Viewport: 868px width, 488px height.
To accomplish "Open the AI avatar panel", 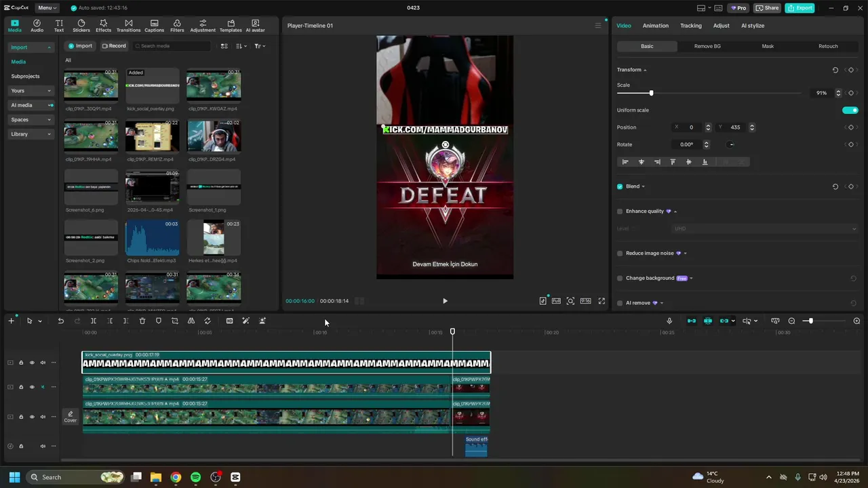I will click(255, 26).
